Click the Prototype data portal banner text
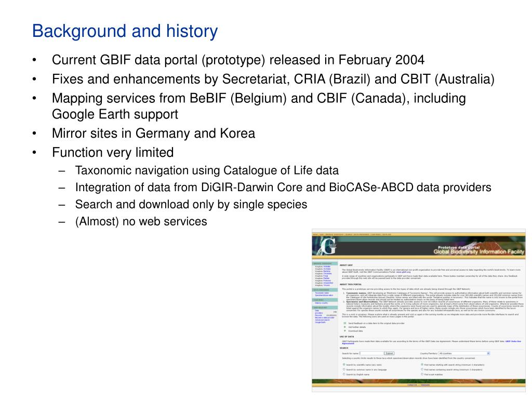Image resolution: width=532 pixels, height=399 pixels. click(459, 247)
